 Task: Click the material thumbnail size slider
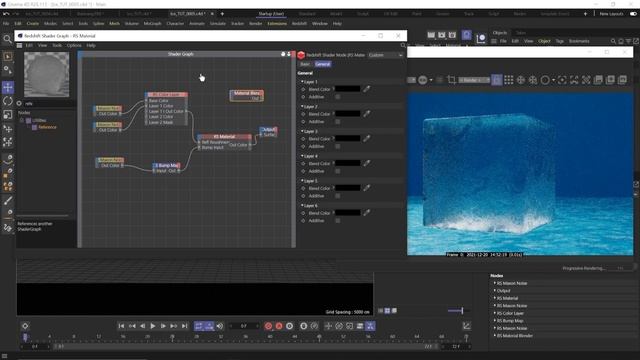pos(459,311)
